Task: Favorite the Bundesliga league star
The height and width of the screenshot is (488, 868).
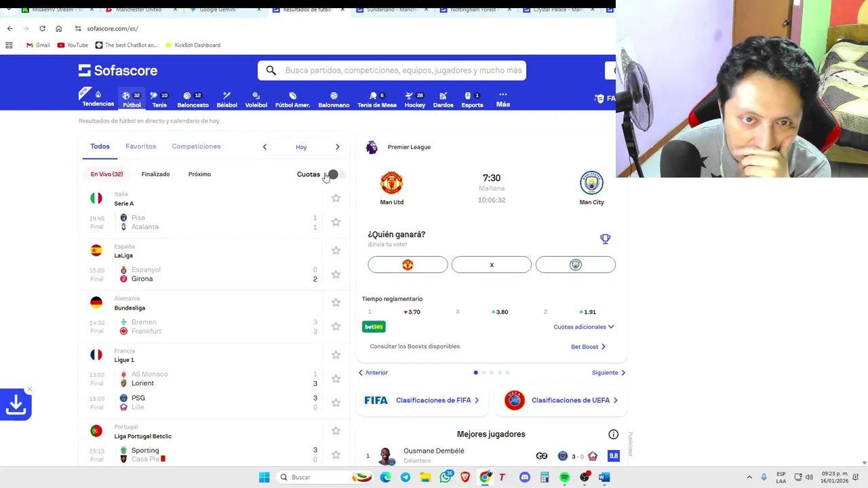Action: 336,303
